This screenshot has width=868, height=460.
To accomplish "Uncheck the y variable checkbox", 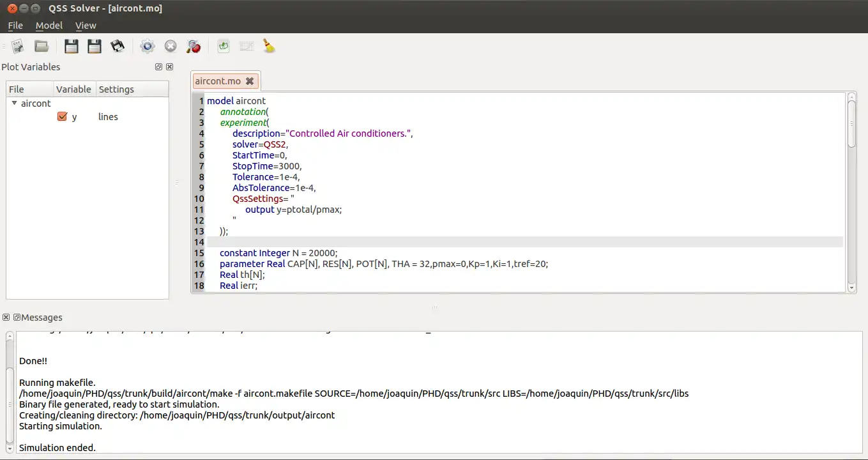I will (62, 116).
